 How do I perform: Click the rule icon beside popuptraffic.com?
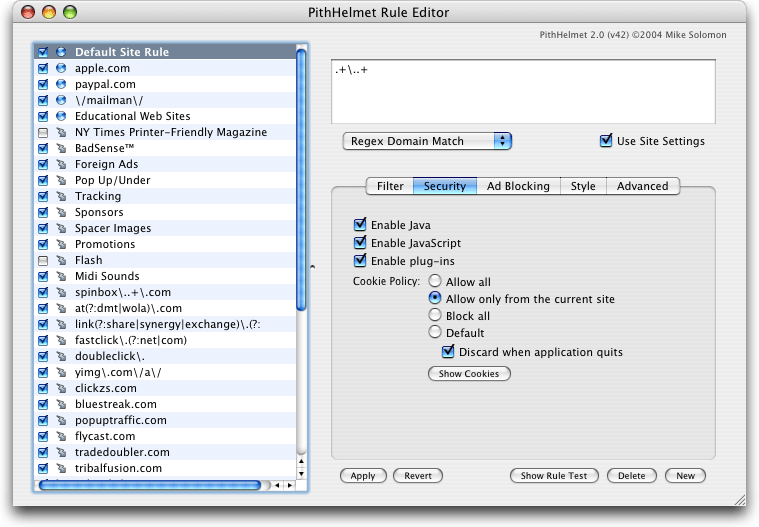click(x=61, y=420)
